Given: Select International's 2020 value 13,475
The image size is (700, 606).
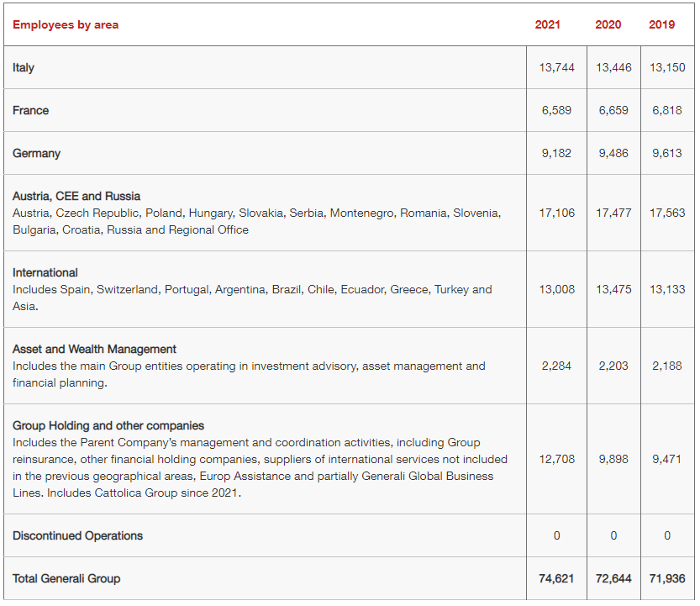Looking at the screenshot, I should pyautogui.click(x=613, y=289).
